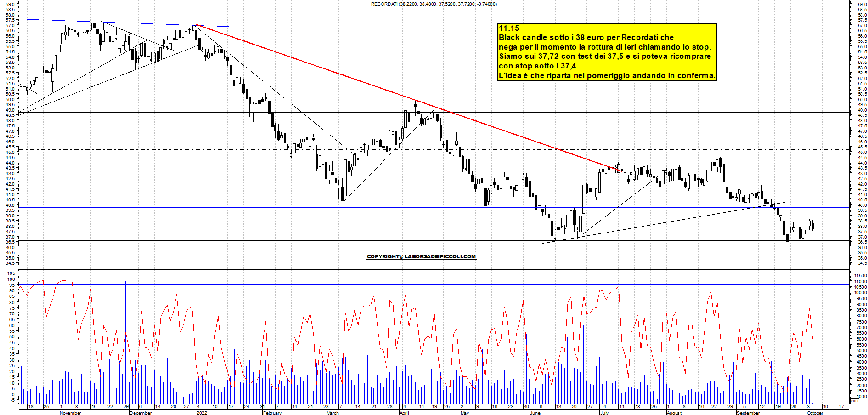Click the line 'Siamo sui 37,72 con test'

click(x=605, y=57)
